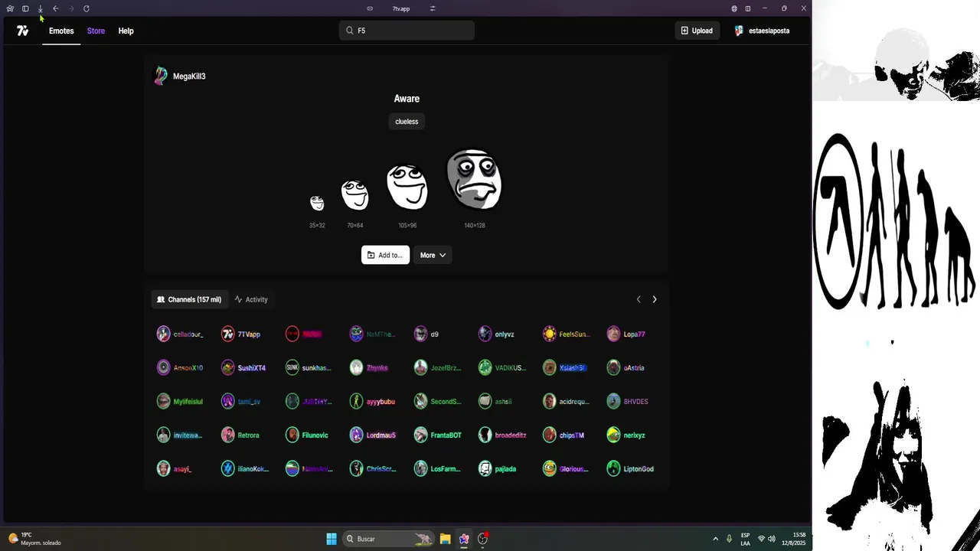This screenshot has width=980, height=551.
Task: Click nerixyz's frog avatar
Action: [x=613, y=435]
